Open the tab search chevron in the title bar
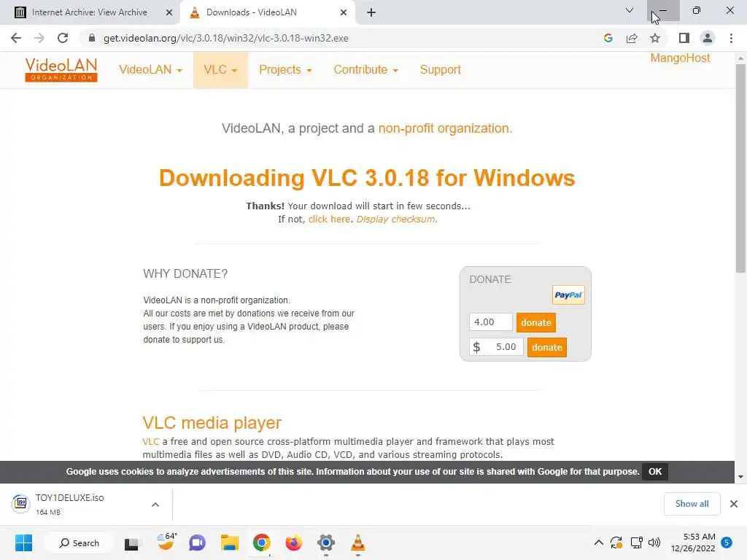 630,10
